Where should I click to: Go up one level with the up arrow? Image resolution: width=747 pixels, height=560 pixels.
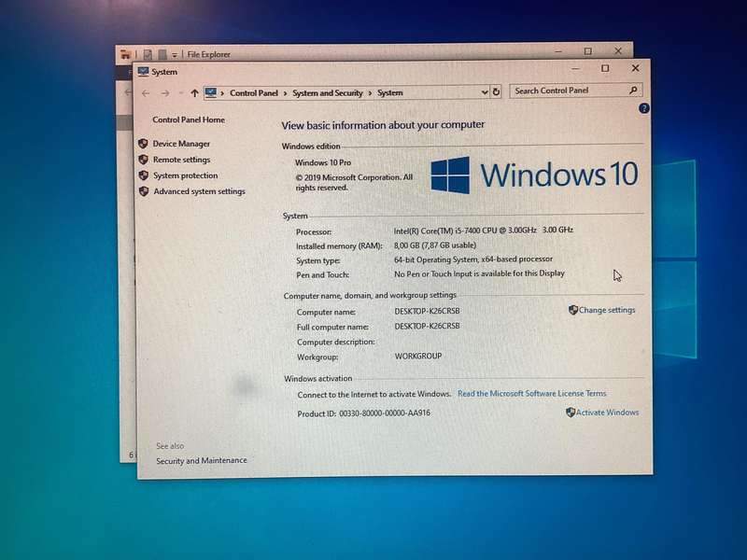tap(194, 93)
